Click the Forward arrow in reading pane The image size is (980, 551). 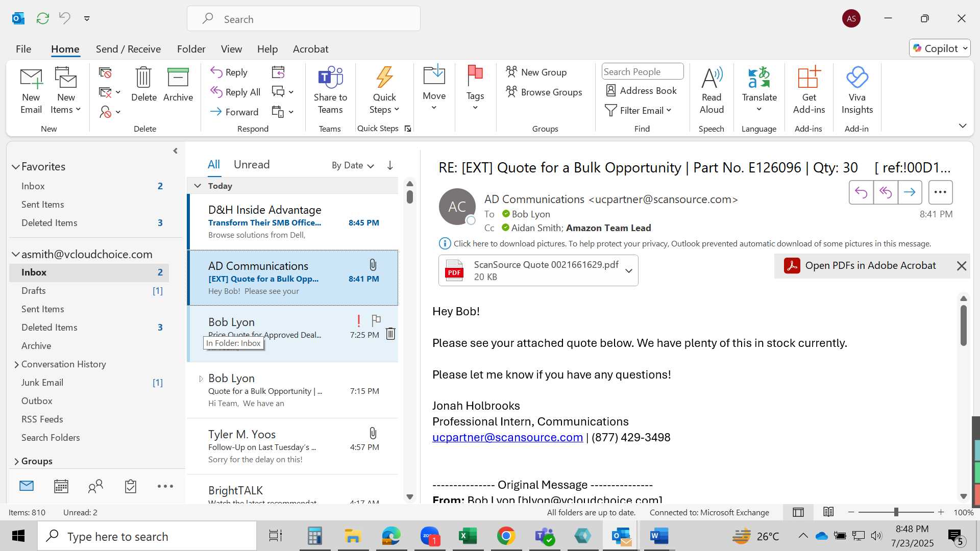pos(910,192)
